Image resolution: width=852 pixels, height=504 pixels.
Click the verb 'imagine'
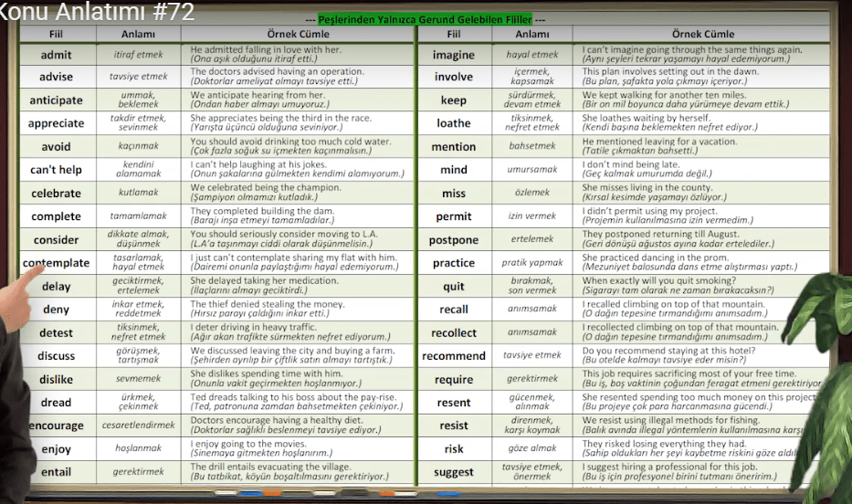point(454,55)
